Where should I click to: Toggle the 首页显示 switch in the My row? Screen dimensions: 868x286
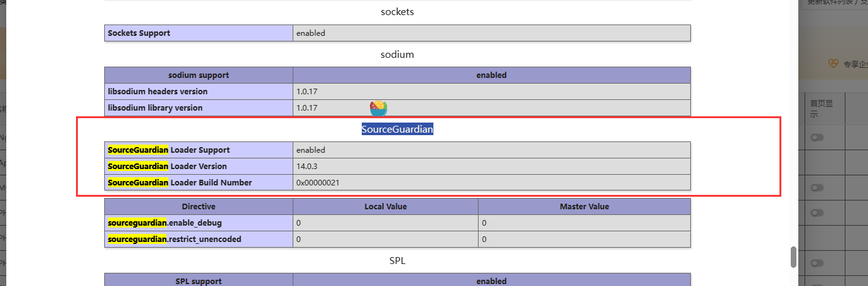click(x=816, y=187)
